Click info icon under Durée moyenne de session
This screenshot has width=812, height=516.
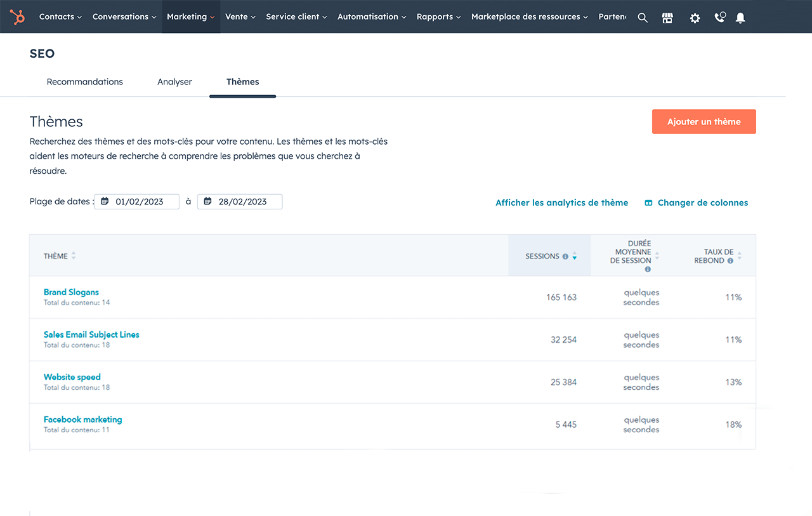(x=648, y=269)
